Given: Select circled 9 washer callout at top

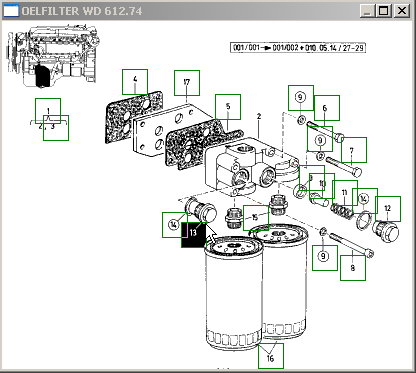Looking at the screenshot, I should 301,98.
